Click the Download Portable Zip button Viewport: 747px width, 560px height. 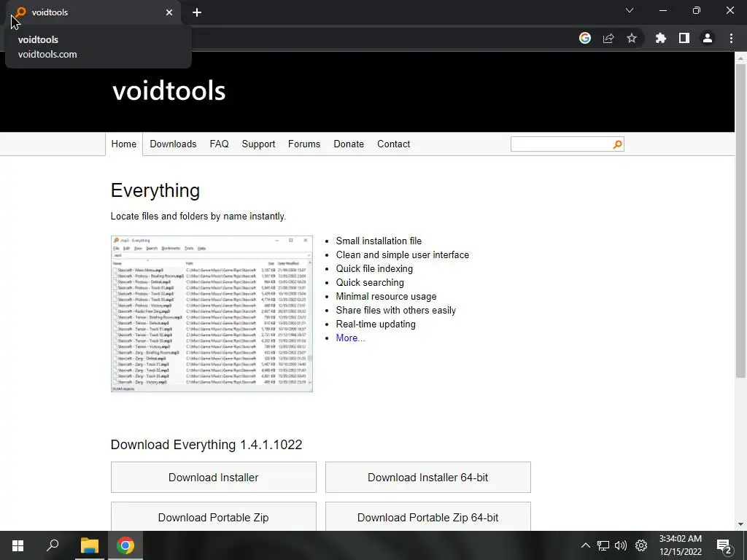214,517
